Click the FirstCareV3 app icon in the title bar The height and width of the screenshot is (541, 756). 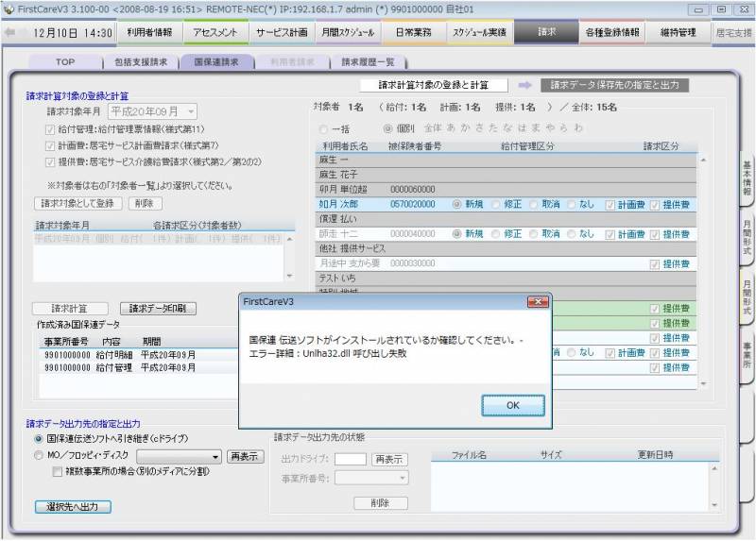coord(9,8)
